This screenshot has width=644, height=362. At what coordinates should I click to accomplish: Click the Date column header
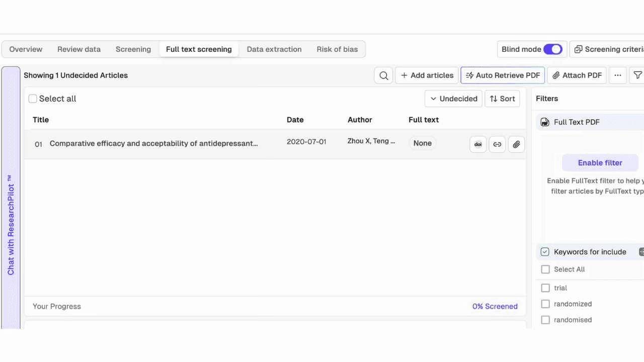(x=295, y=120)
